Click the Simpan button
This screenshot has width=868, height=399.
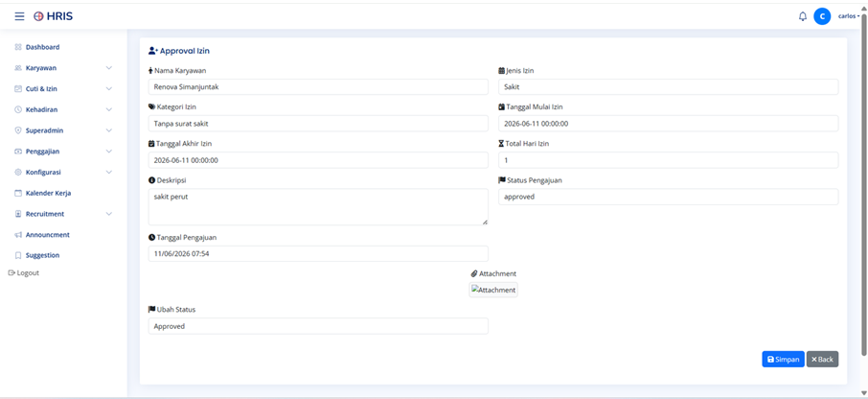tap(783, 359)
